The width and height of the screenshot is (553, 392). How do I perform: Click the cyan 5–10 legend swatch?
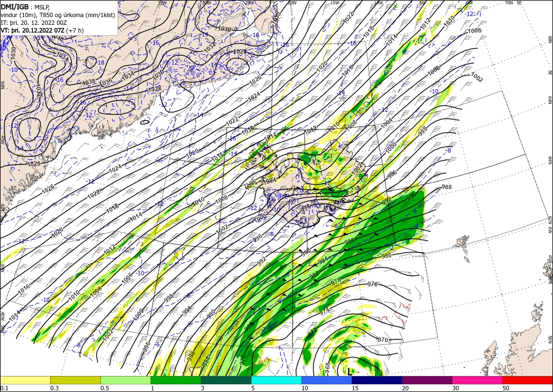[276, 380]
